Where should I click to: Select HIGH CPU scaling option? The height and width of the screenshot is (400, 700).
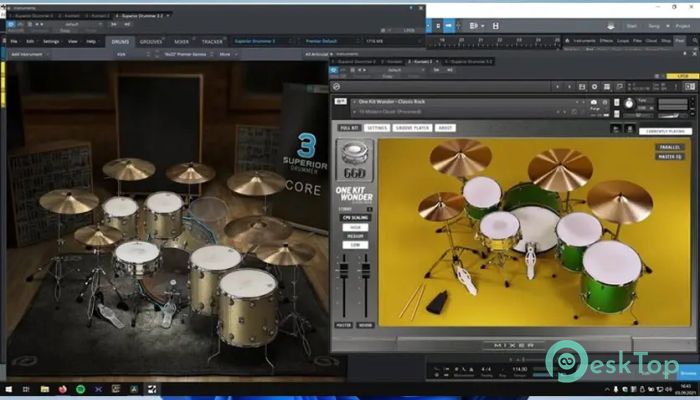pyautogui.click(x=355, y=227)
